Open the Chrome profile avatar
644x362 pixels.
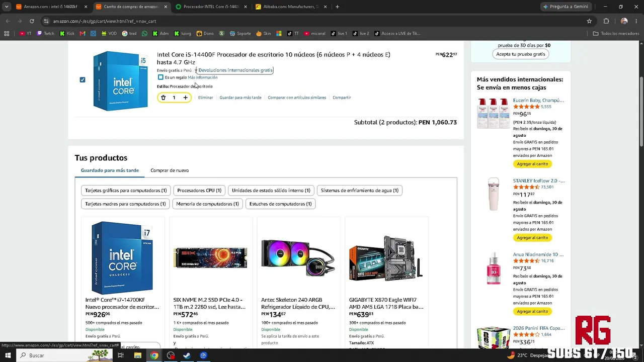pos(624,21)
